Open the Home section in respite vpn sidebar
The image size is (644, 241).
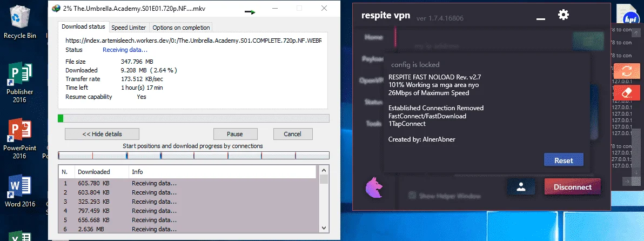pos(373,37)
